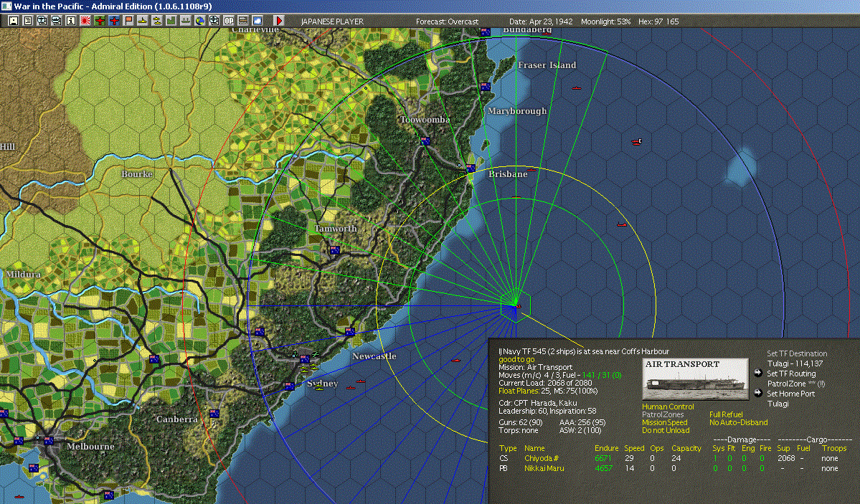Click the Moonlight: 53% indicator

coord(605,22)
